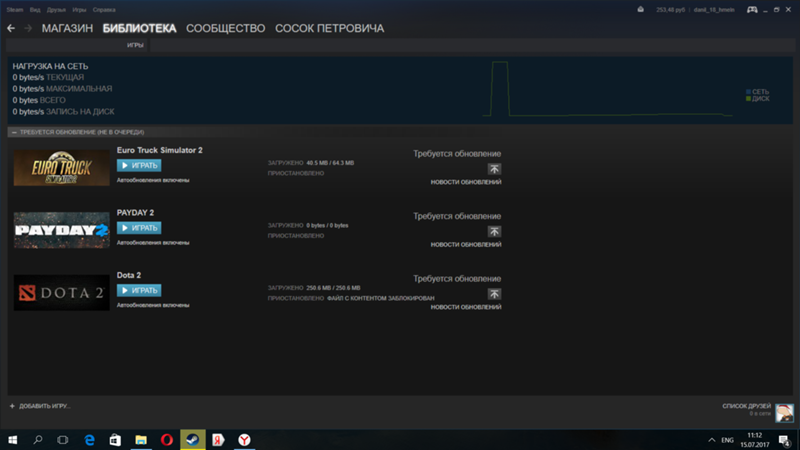Switch to Big Picture mode
This screenshot has width=800, height=450.
[752, 10]
